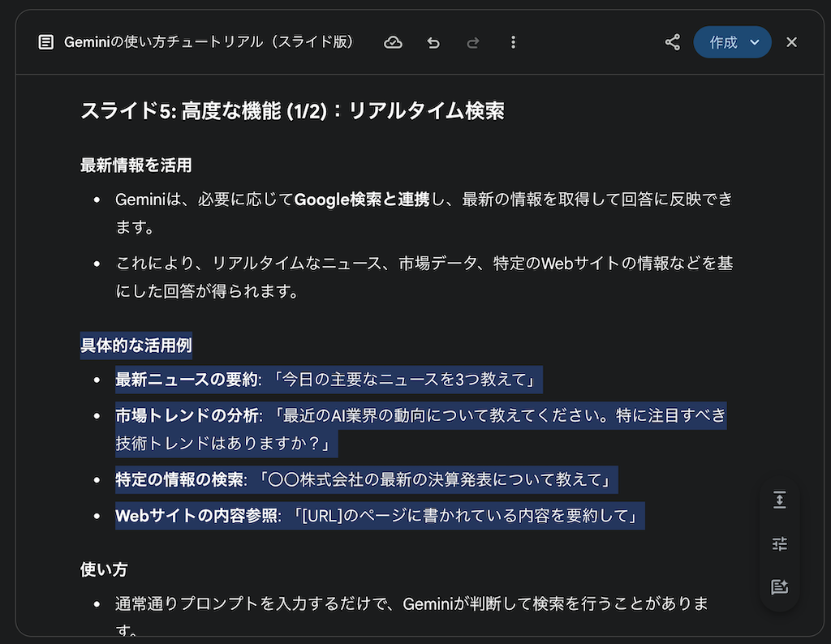Click the document icon beside the title
This screenshot has width=831, height=644.
point(46,42)
